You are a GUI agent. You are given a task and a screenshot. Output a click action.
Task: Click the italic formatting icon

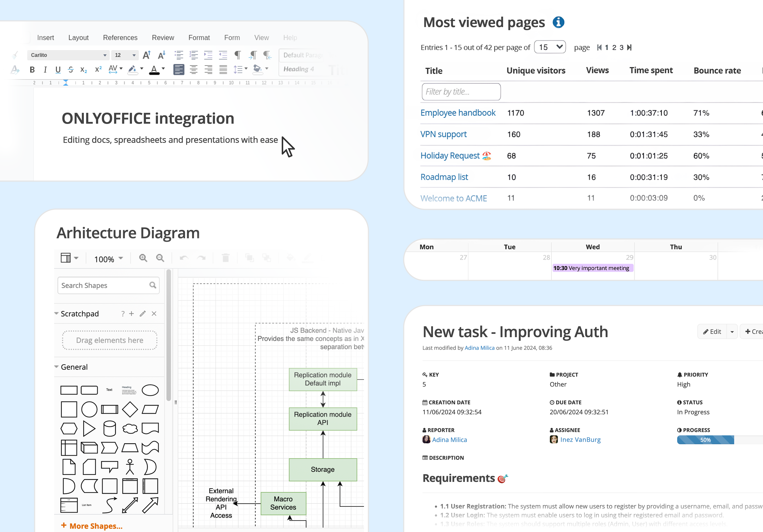pos(45,70)
